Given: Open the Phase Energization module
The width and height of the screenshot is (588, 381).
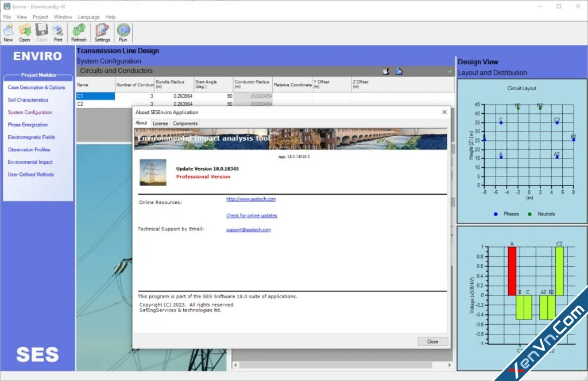Looking at the screenshot, I should [28, 125].
